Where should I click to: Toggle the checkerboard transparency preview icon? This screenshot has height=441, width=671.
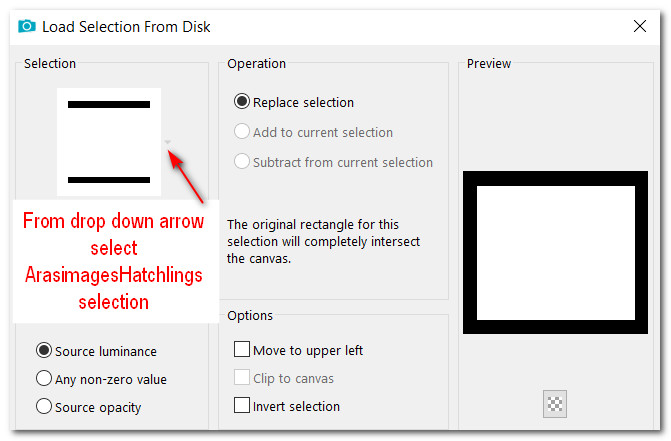555,403
